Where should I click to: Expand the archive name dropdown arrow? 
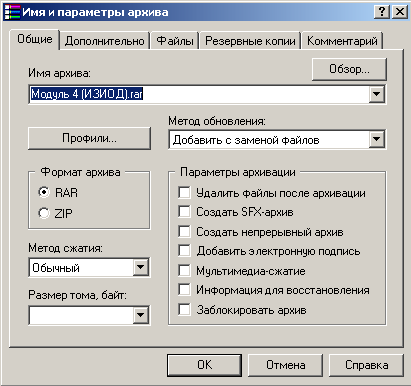[x=377, y=94]
